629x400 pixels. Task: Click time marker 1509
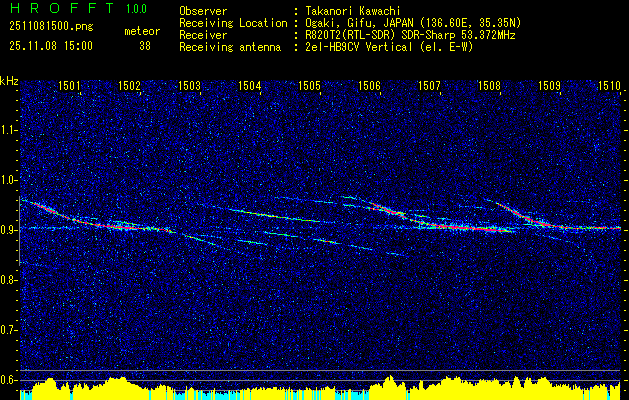(550, 86)
